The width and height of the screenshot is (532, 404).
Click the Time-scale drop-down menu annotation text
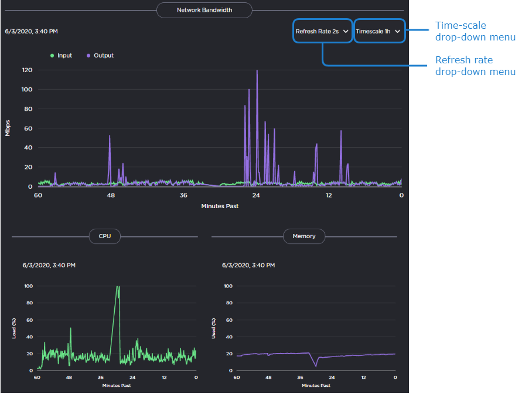475,31
